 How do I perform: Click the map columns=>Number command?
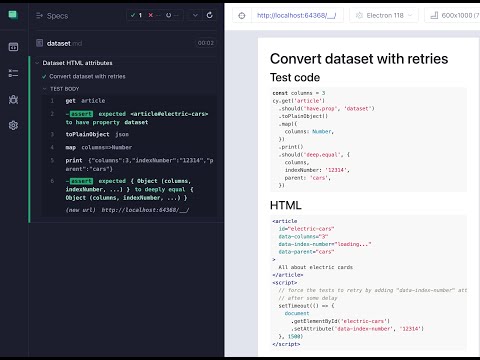pos(129,147)
